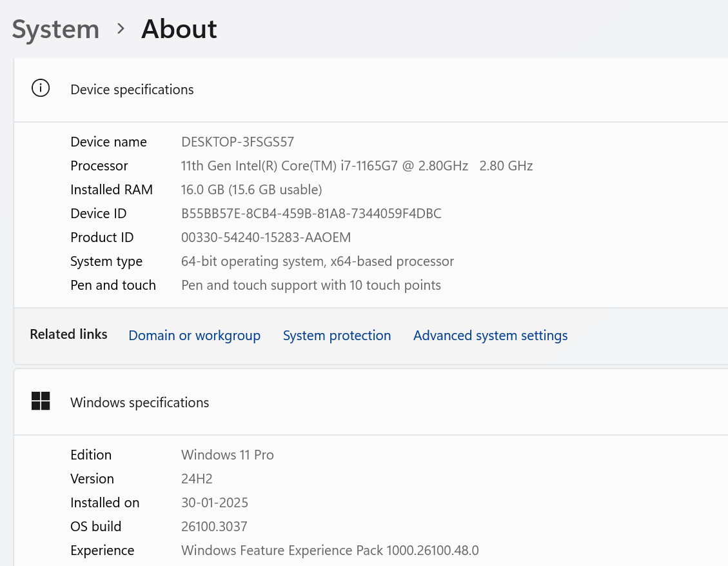
Task: Click the Processor label
Action: [x=99, y=166]
